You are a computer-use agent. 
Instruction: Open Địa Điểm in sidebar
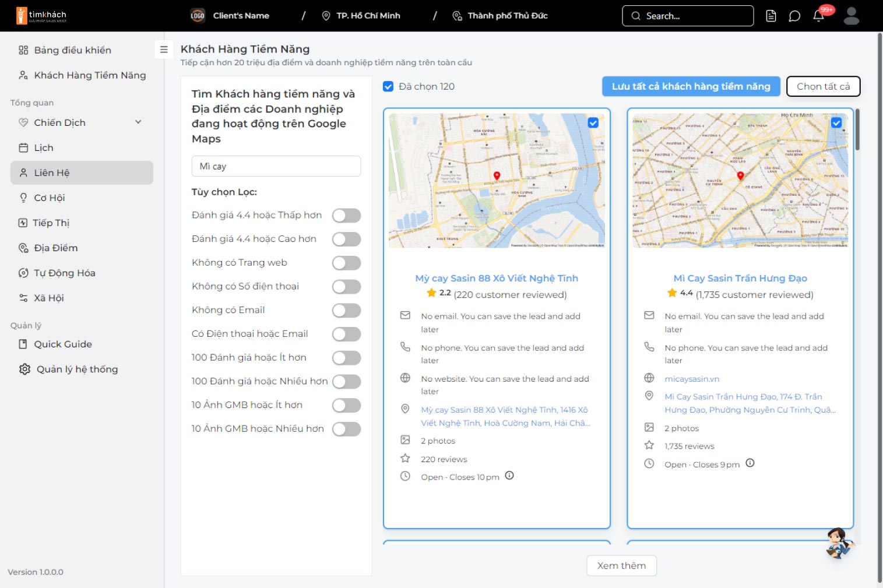point(82,248)
